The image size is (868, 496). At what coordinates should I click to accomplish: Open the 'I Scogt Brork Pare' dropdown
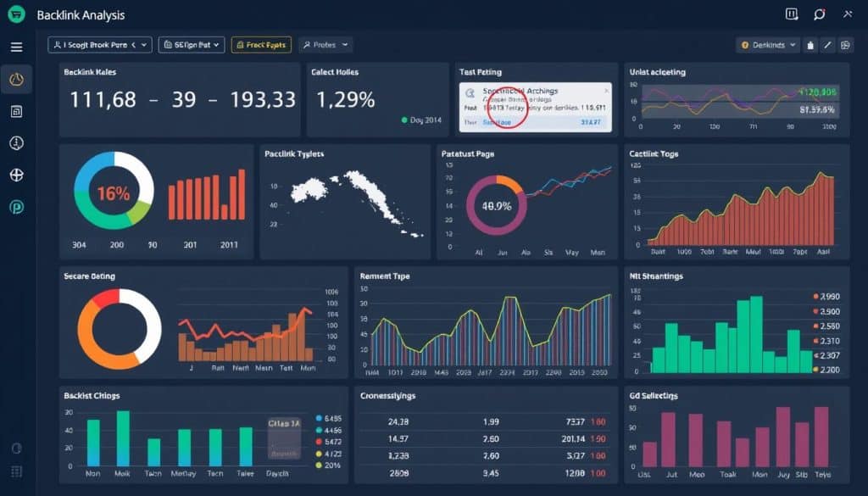coord(100,45)
